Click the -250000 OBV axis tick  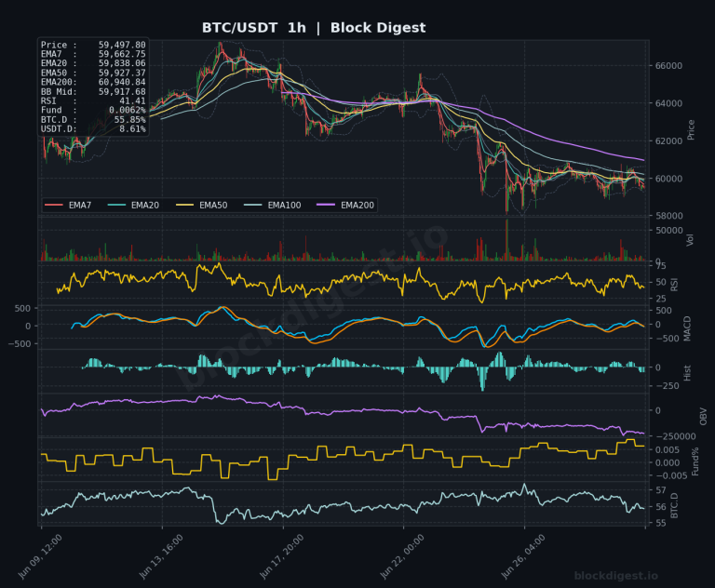pyautogui.click(x=675, y=436)
